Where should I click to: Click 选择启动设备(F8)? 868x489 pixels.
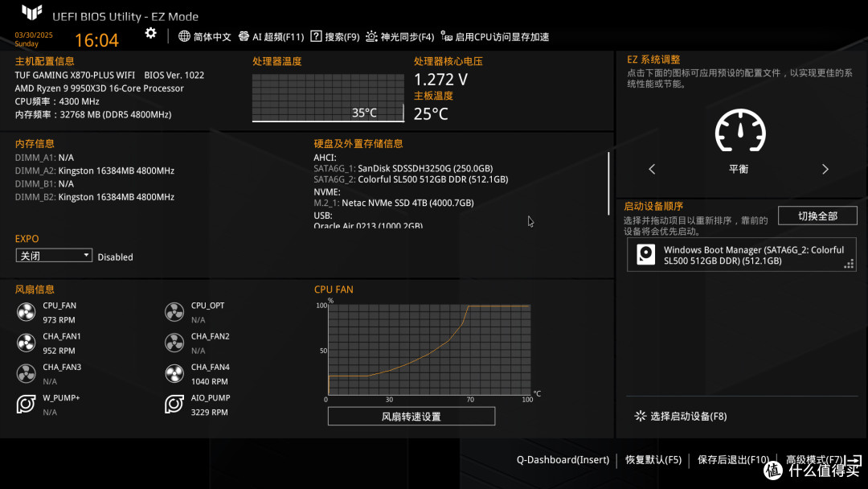(688, 417)
